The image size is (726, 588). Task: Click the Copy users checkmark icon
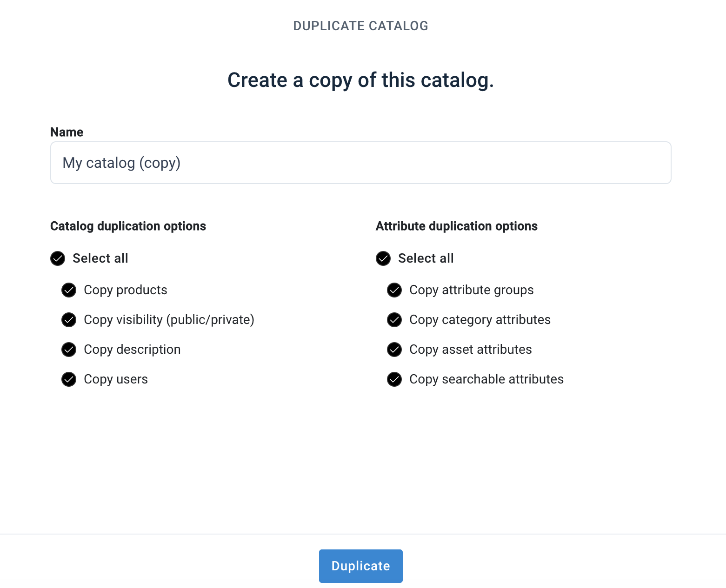coord(68,379)
